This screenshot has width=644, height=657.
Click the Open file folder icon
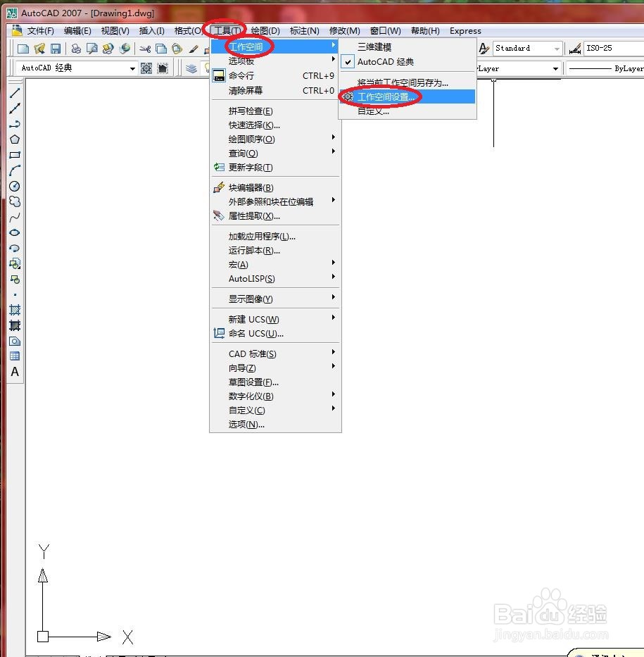39,49
